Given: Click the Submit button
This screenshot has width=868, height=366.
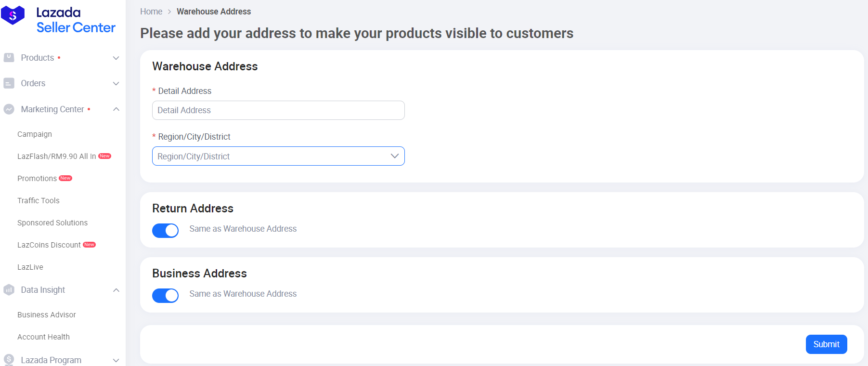Looking at the screenshot, I should coord(826,344).
